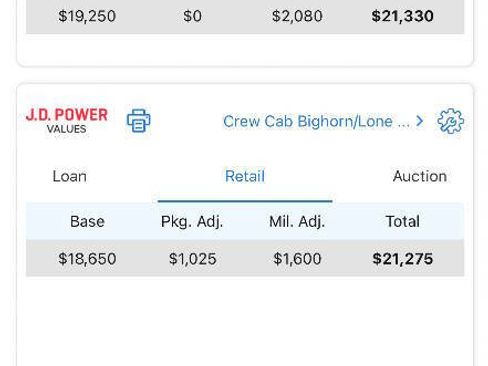Open the gear wrench settings icon
488x366 pixels.
(x=450, y=121)
